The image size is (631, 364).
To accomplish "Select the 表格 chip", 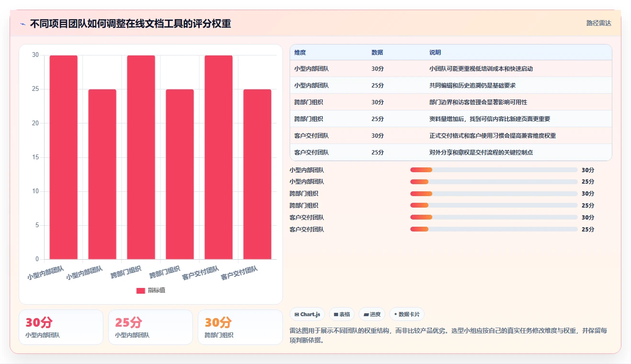I will (x=342, y=314).
